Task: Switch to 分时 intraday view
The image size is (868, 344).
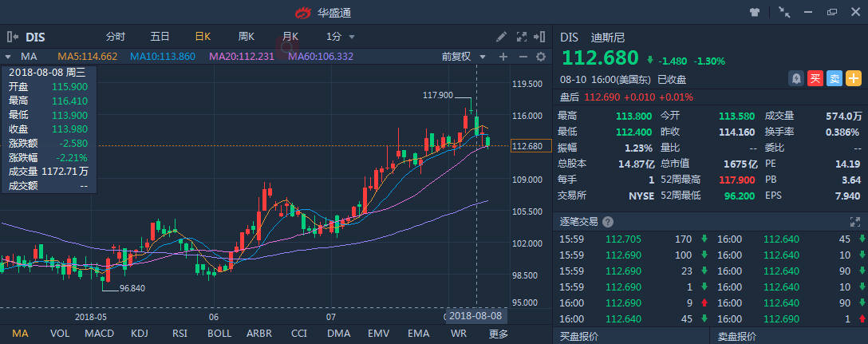Action: coord(116,38)
